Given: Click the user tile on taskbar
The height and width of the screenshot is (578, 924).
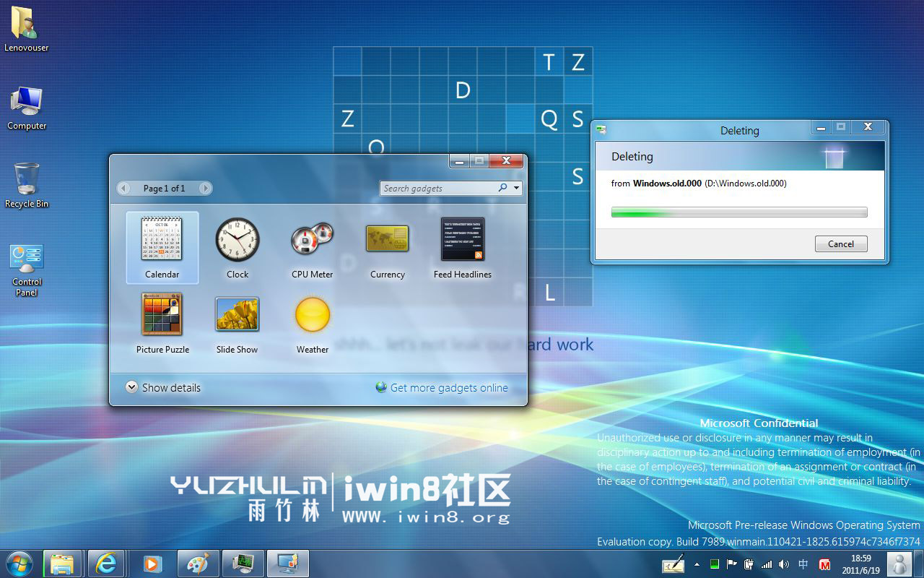Looking at the screenshot, I should [x=899, y=564].
